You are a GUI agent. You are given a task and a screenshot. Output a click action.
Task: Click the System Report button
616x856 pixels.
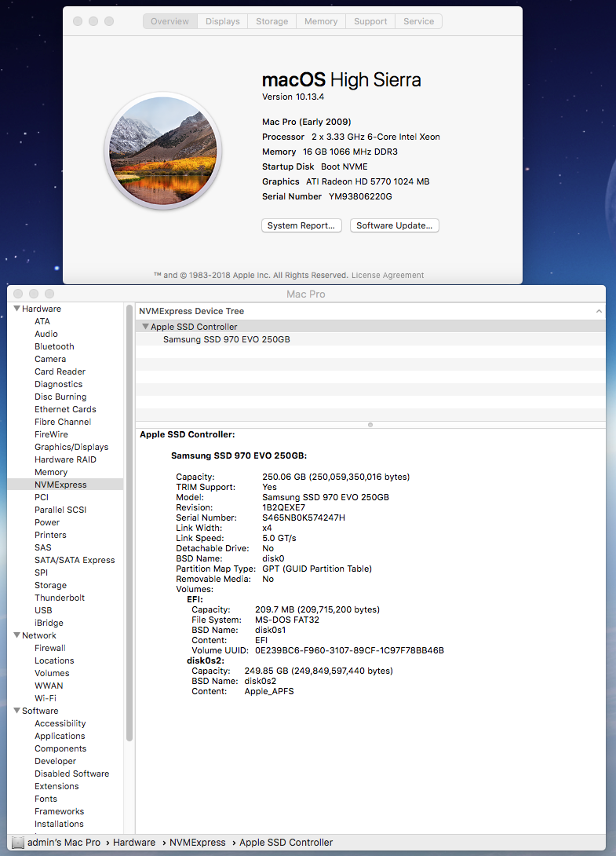click(x=301, y=225)
